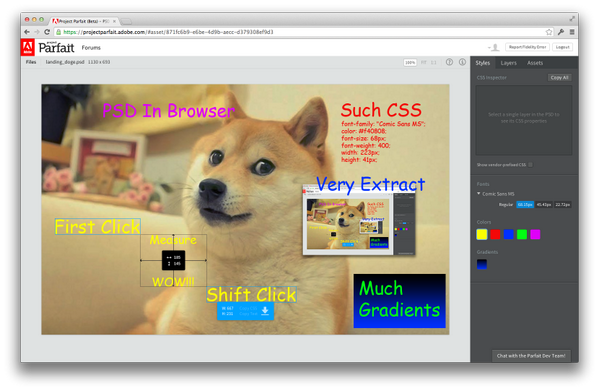
Task: Select the green color swatch
Action: [522, 234]
